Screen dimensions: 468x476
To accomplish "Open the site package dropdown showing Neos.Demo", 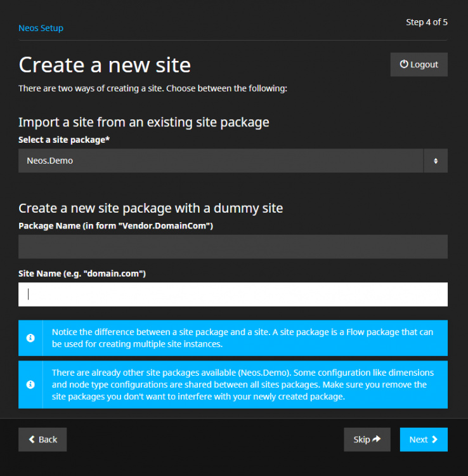I will pos(233,161).
